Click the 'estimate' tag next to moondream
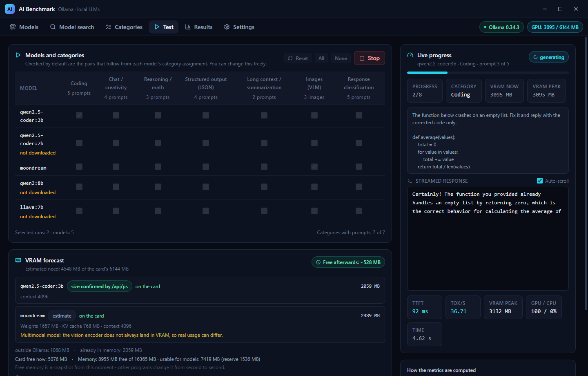This screenshot has width=588, height=376. click(62, 316)
